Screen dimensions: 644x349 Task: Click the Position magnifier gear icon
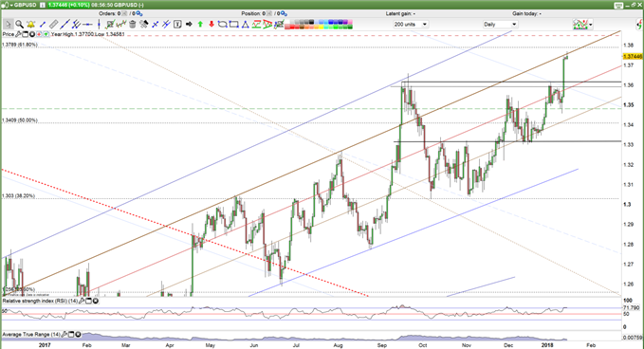pyautogui.click(x=284, y=13)
